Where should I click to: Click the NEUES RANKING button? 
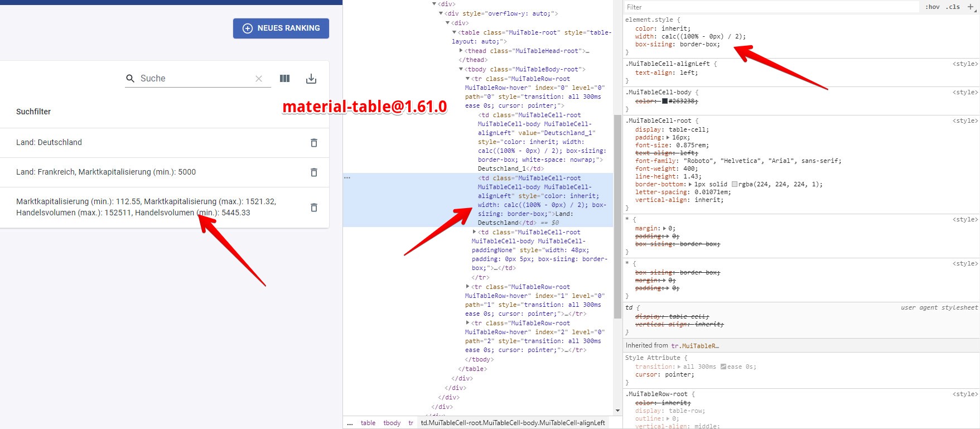(281, 28)
